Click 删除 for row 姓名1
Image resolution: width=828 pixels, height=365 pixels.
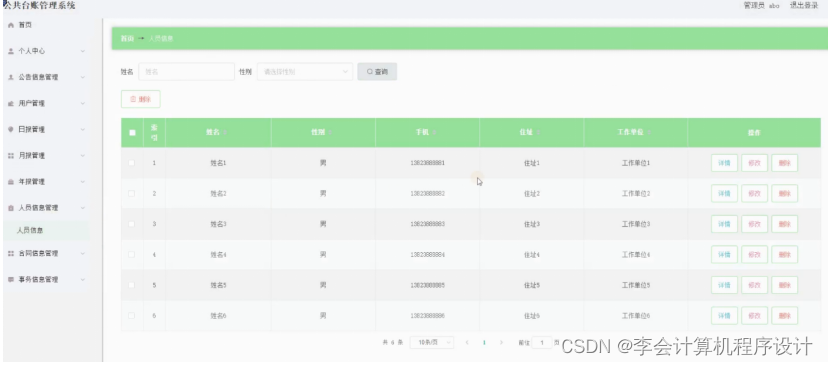784,163
